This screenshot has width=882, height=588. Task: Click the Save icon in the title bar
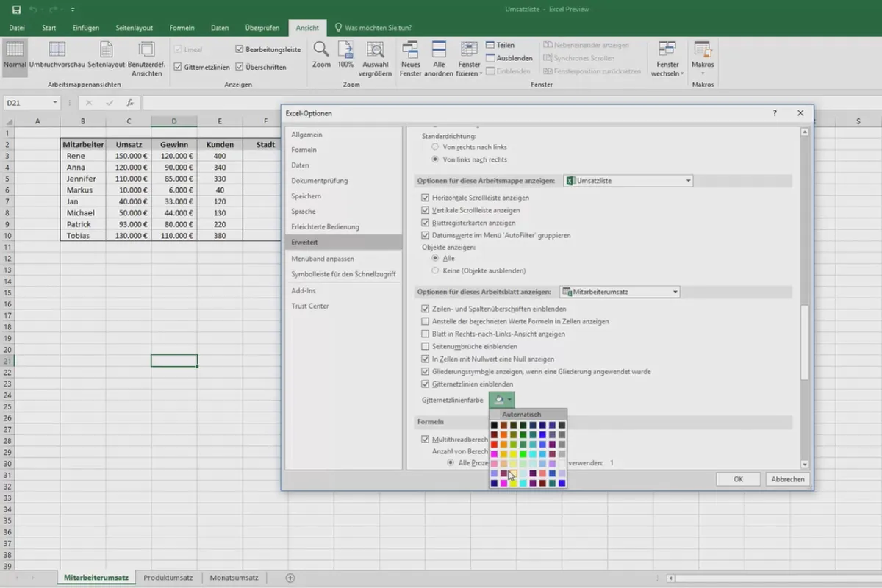[17, 10]
